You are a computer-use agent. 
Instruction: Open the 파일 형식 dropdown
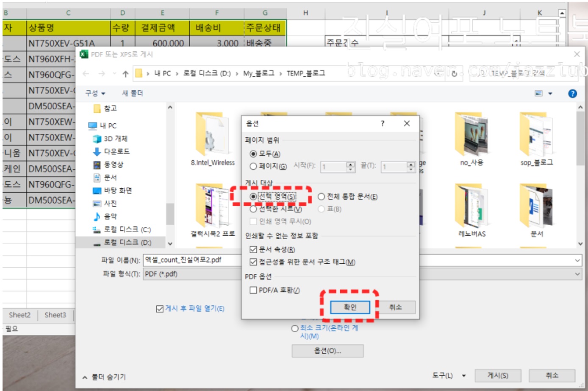[577, 274]
